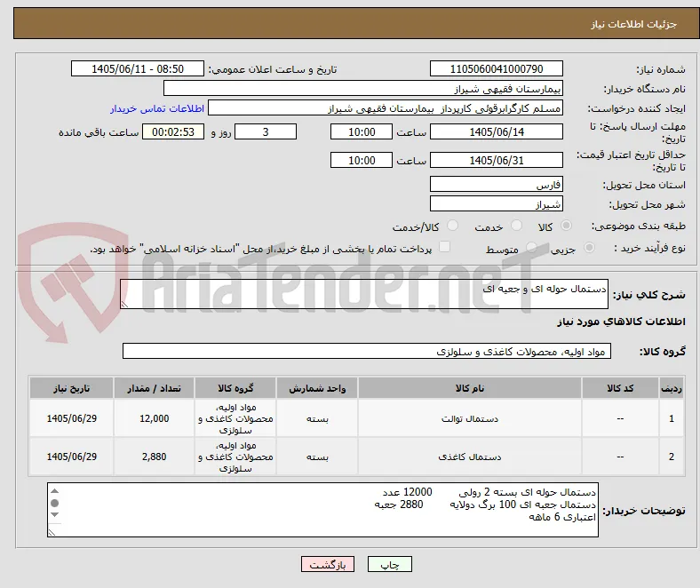Click the دستمال کاغذی item cell
700x588 pixels.
pyautogui.click(x=470, y=457)
